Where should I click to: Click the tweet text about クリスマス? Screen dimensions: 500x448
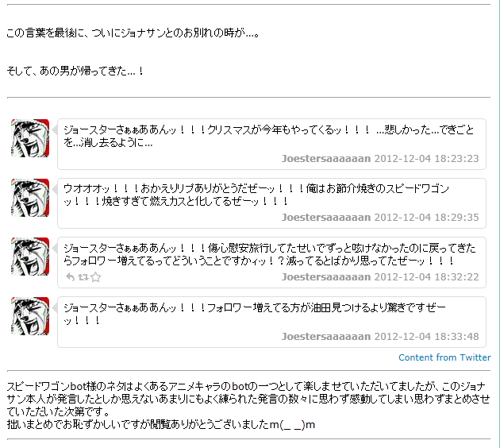pyautogui.click(x=268, y=136)
